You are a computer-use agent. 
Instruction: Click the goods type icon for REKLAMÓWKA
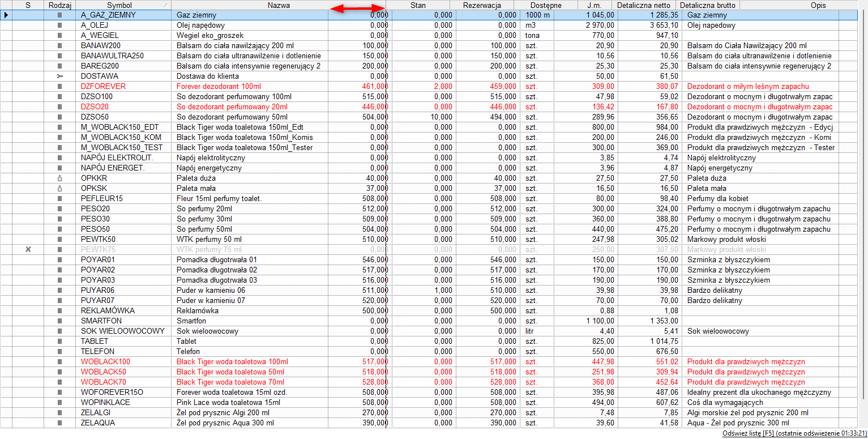pos(59,310)
